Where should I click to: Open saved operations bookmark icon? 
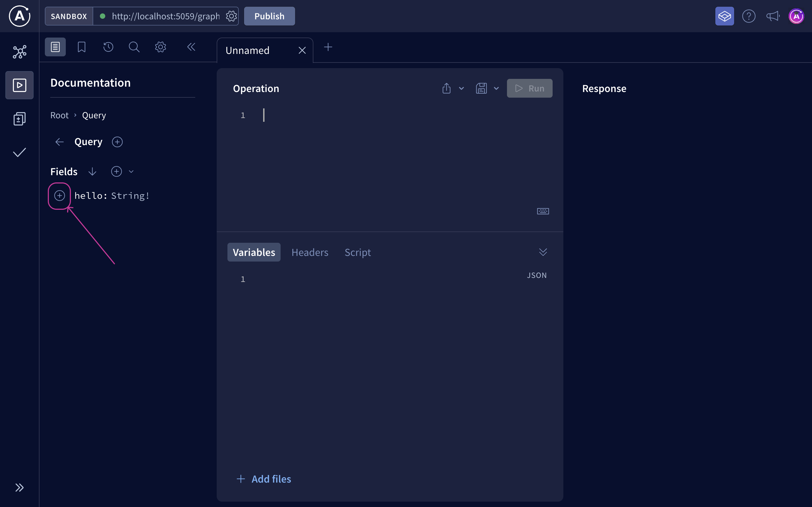81,47
